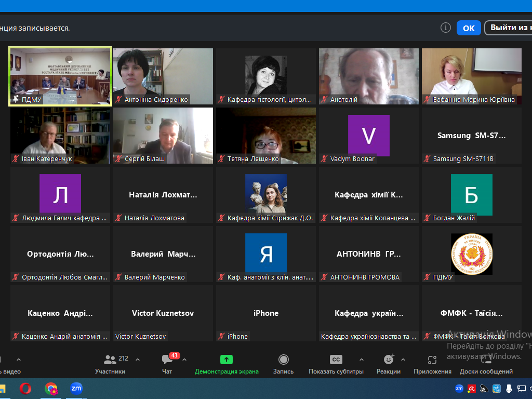The image size is (532, 399).
Task: Click the Тетяна Лещенко name label
Action: click(253, 158)
